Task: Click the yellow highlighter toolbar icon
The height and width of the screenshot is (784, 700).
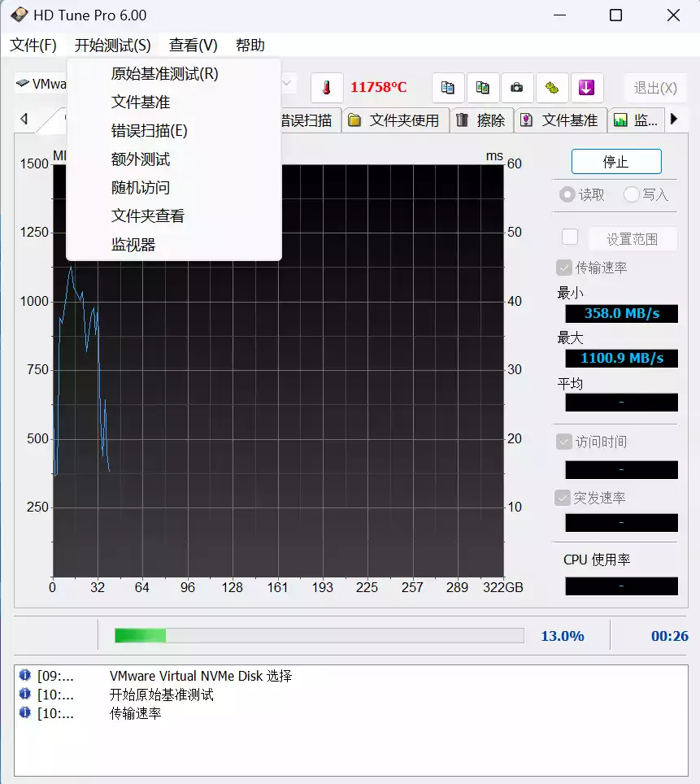Action: (552, 88)
